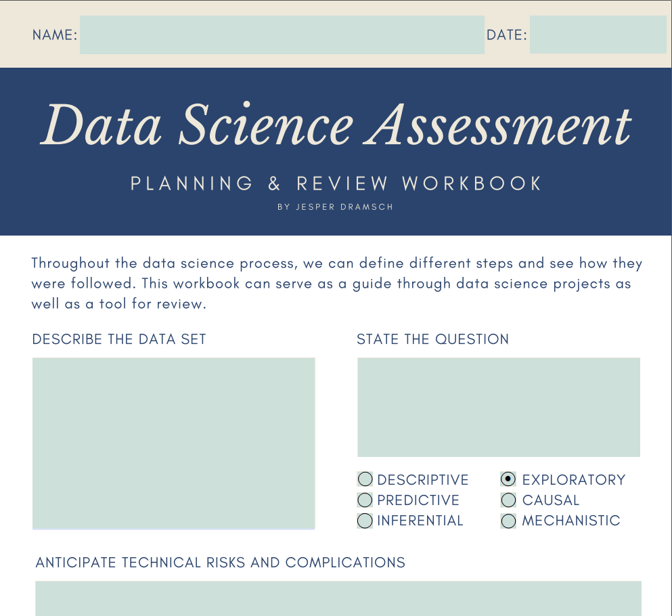Click the NAME: label
672x616 pixels.
pos(55,35)
